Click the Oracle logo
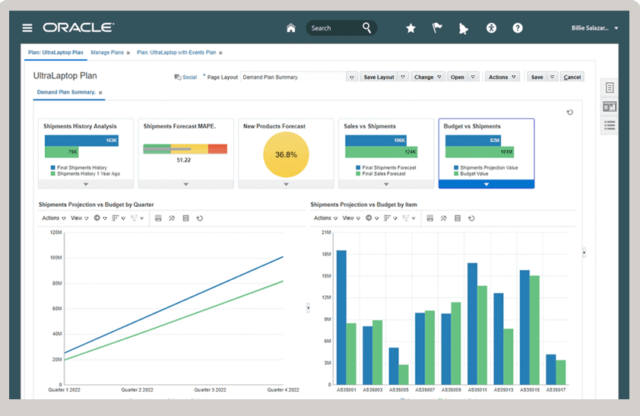This screenshot has height=416, width=640. 78,27
